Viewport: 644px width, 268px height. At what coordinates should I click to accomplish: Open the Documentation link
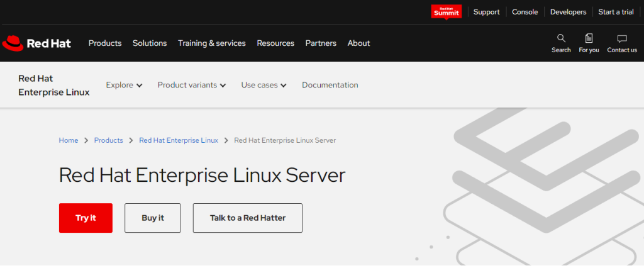(330, 85)
